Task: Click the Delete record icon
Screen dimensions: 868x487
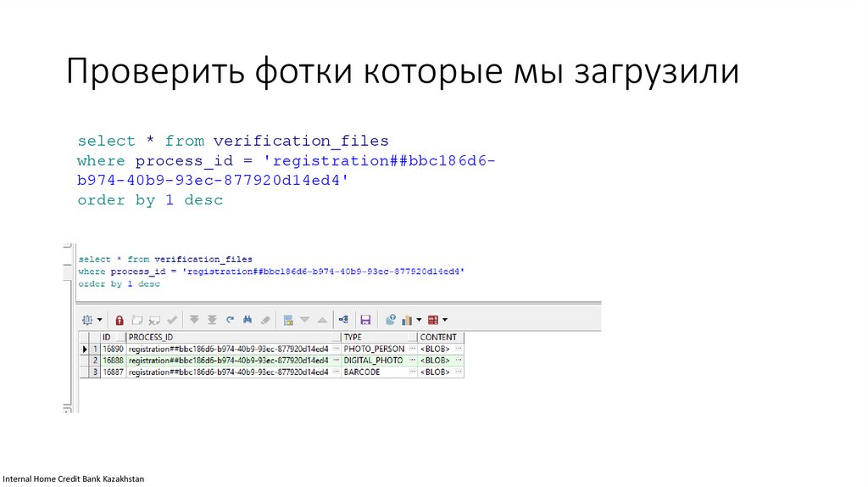Action: [x=154, y=320]
